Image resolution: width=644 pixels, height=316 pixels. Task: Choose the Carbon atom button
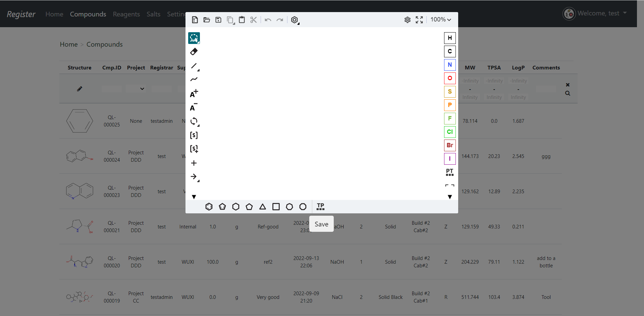click(450, 51)
